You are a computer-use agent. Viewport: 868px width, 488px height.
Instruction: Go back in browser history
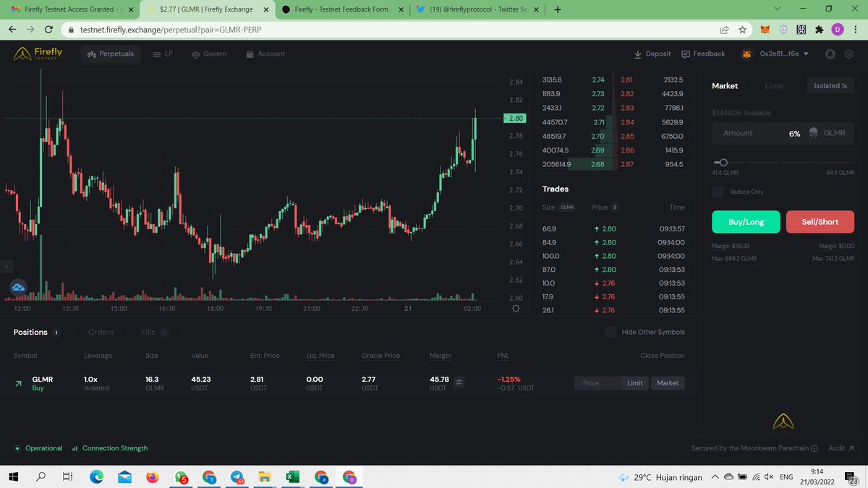[13, 30]
